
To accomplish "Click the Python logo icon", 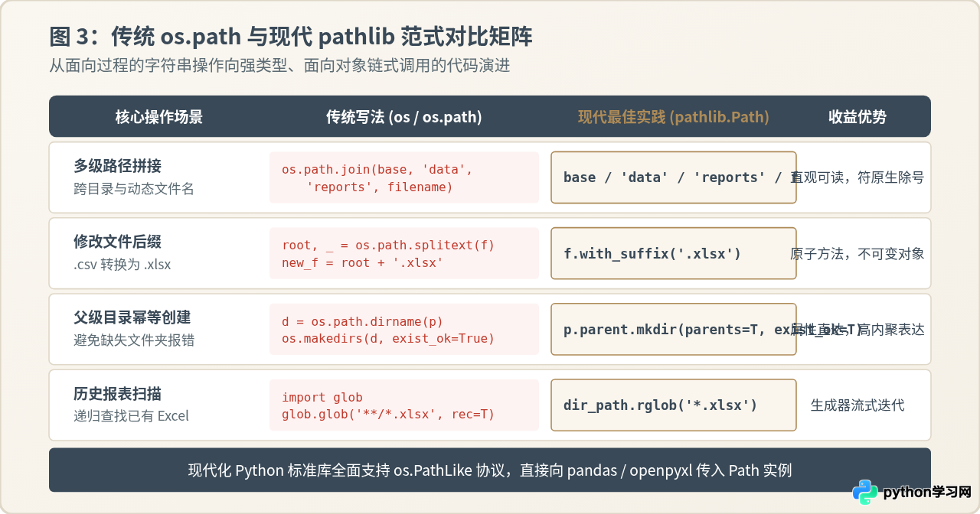I will (x=865, y=492).
